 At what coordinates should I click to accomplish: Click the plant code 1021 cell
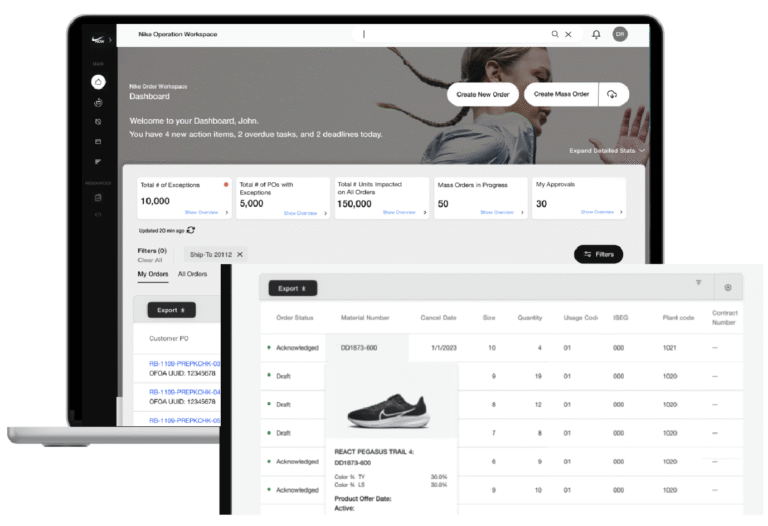click(x=670, y=348)
